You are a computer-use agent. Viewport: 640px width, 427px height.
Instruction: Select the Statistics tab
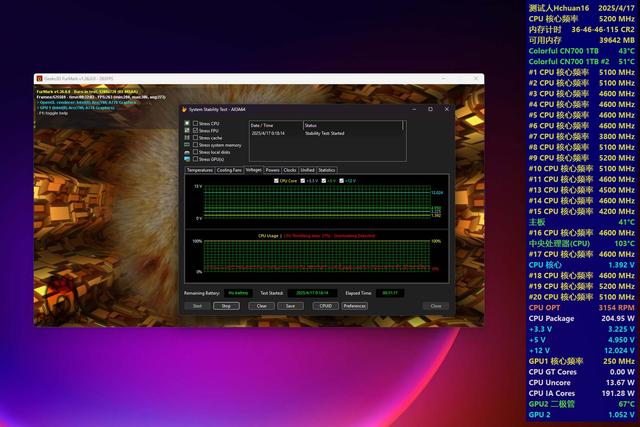click(327, 170)
